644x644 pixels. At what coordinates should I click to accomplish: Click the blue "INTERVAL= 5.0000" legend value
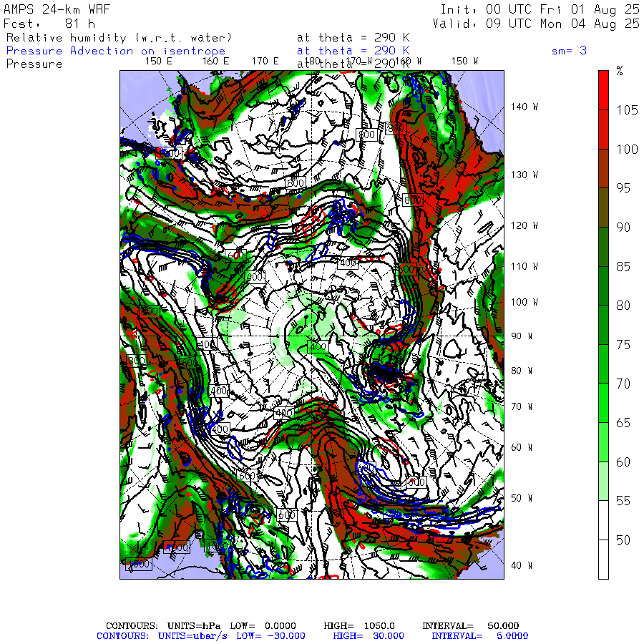click(479, 636)
